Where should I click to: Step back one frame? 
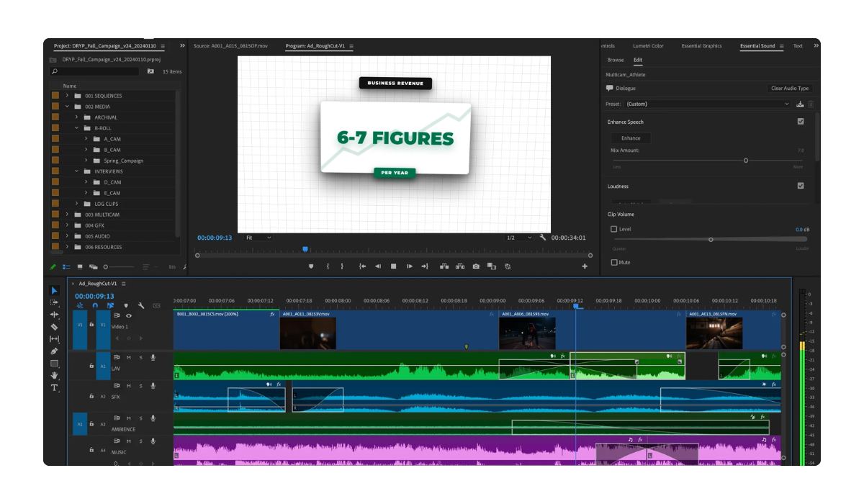click(x=377, y=266)
